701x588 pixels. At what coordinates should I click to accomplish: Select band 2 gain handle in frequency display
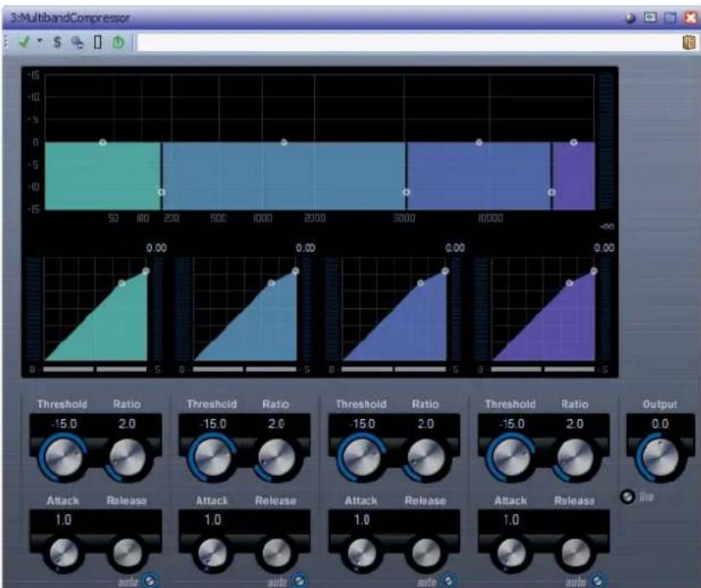(284, 143)
